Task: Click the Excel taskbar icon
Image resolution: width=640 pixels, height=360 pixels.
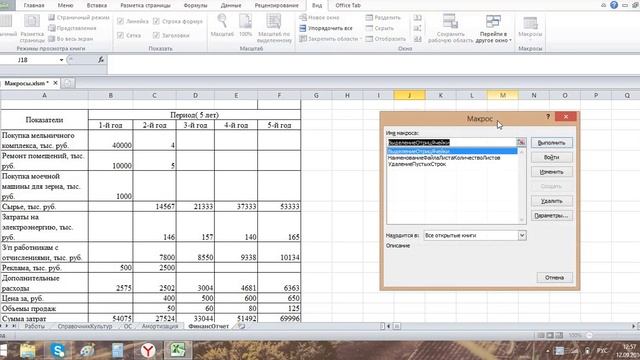Action: pyautogui.click(x=178, y=350)
